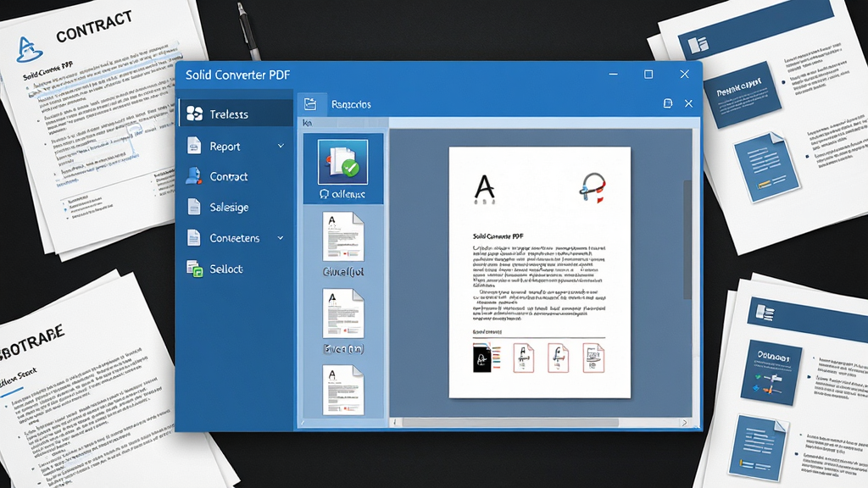Click the Solid Converter PDF window title
This screenshot has width=868, height=488.
click(x=237, y=75)
